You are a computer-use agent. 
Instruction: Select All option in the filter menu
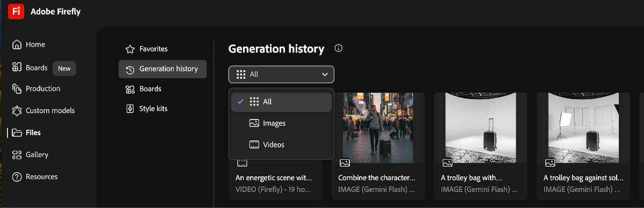[281, 102]
